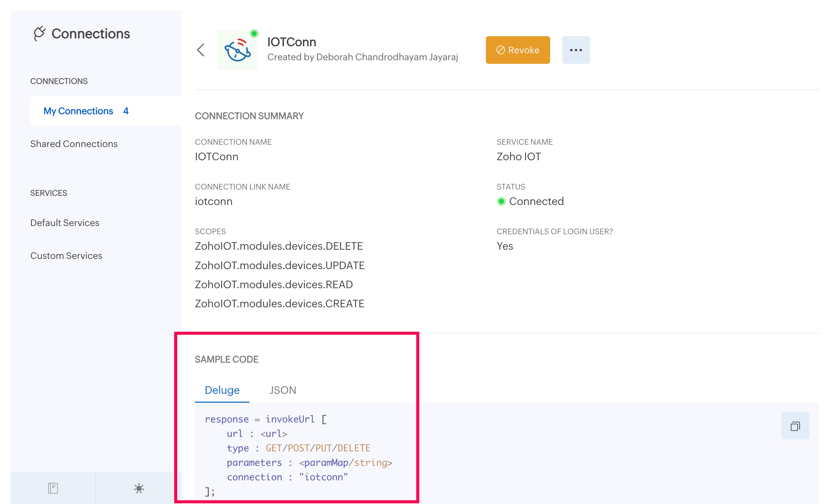Click the Connections plug icon
The width and height of the screenshot is (825, 504).
[40, 34]
